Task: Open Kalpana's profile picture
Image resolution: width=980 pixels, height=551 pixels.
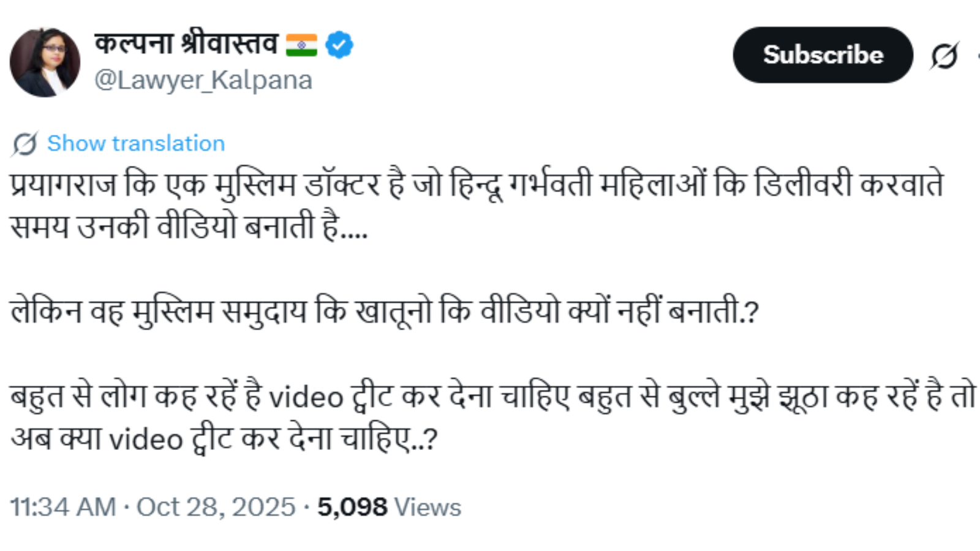Action: coord(45,62)
